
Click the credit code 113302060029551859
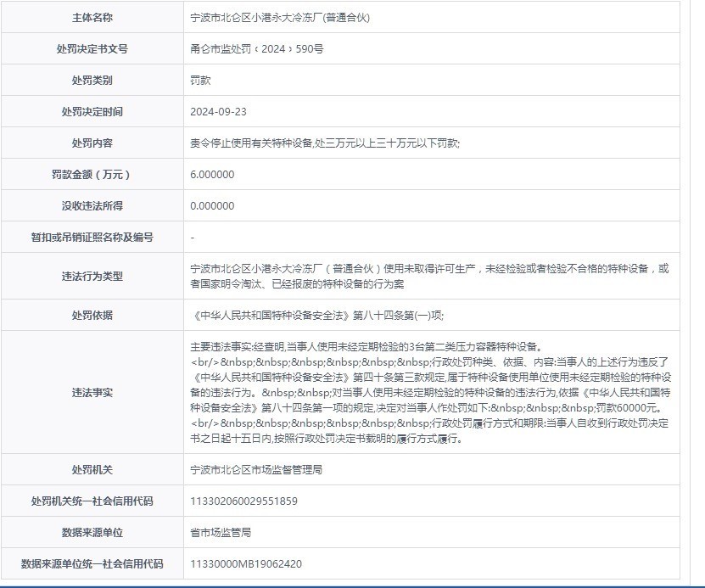pos(244,501)
